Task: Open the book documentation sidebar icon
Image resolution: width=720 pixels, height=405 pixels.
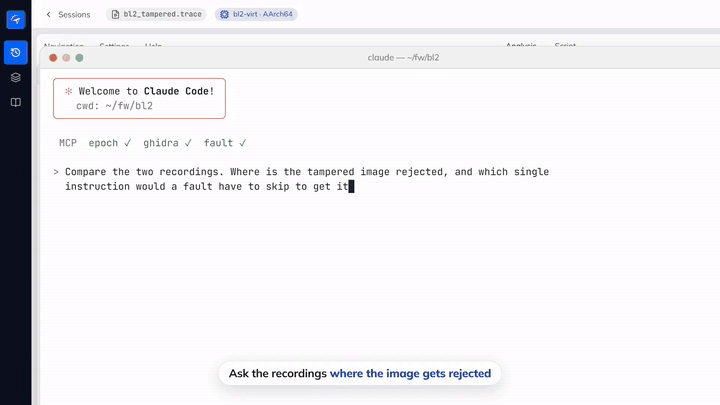Action: click(x=16, y=102)
